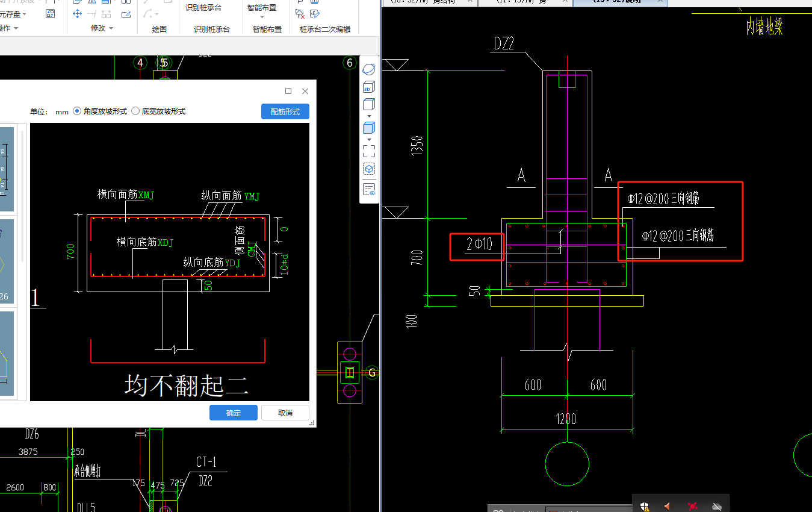The width and height of the screenshot is (812, 512).
Task: Click the axis bubble labeled 4
Action: pos(140,63)
